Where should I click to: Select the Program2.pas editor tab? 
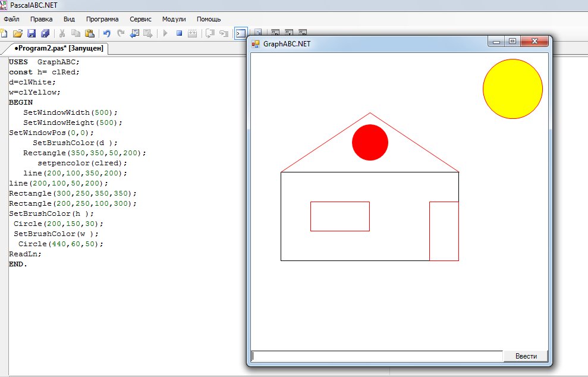[58, 48]
